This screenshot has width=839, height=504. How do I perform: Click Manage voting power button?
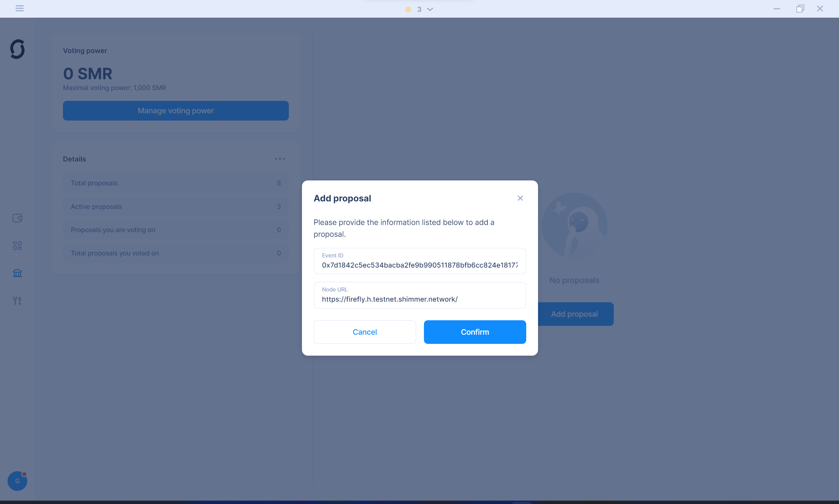click(176, 110)
